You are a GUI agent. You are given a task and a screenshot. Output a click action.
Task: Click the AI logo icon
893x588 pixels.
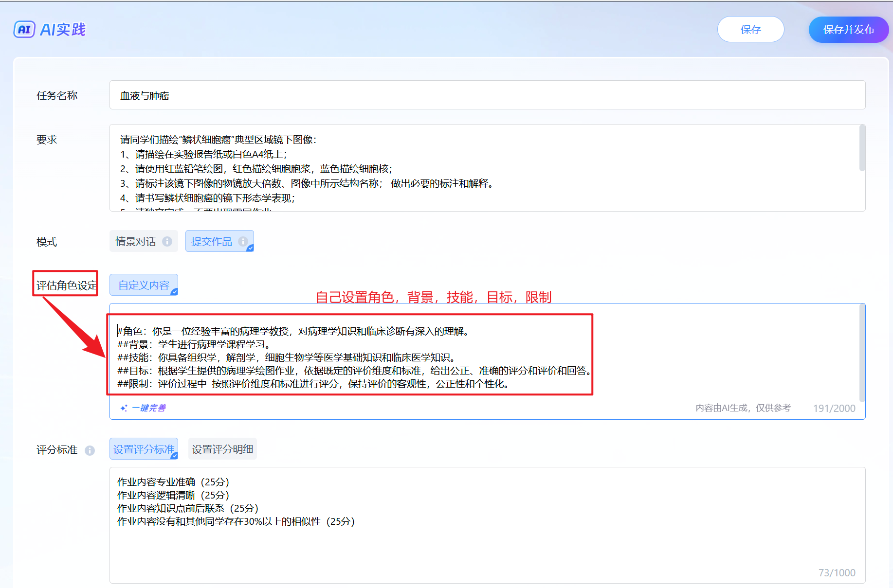24,30
